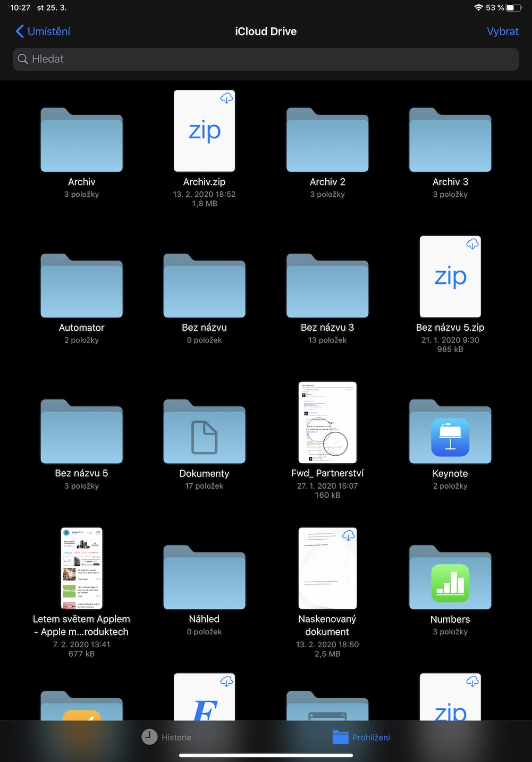Screen dimensions: 532x762
Task: Tap the 10:27 clock in status bar
Action: click(x=20, y=7)
